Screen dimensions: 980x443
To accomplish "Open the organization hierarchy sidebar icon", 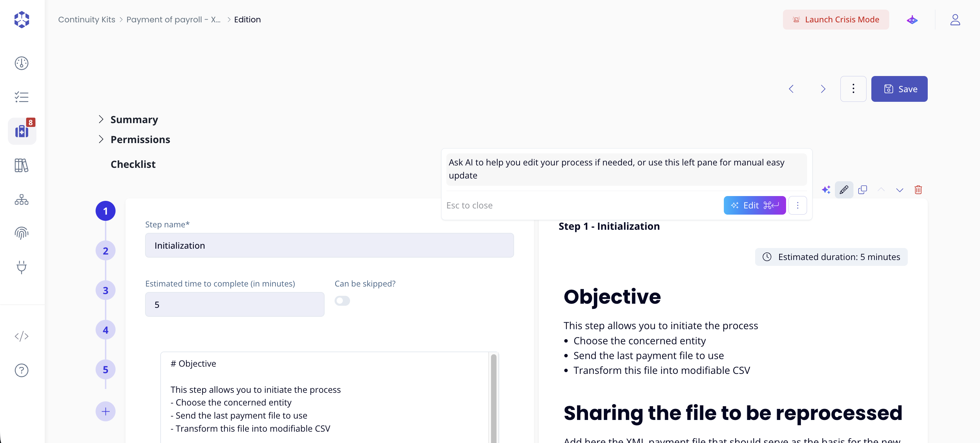I will click(21, 199).
